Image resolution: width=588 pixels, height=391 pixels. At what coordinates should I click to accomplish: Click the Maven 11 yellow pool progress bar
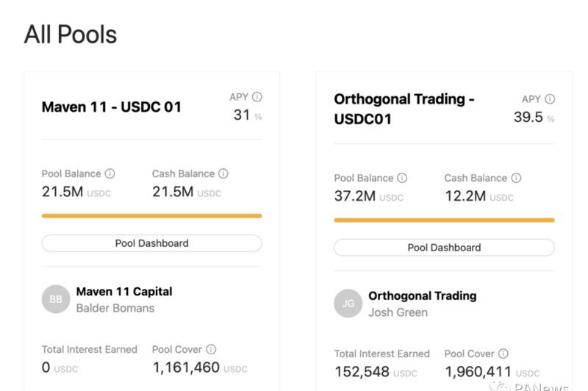click(x=151, y=216)
